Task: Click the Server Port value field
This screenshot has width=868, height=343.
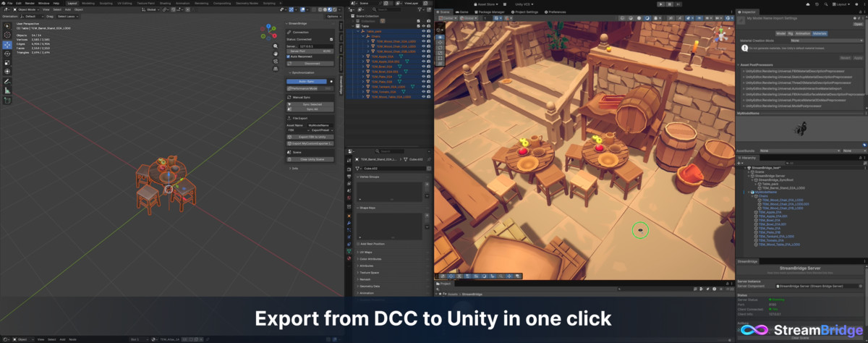Action: 310,51
